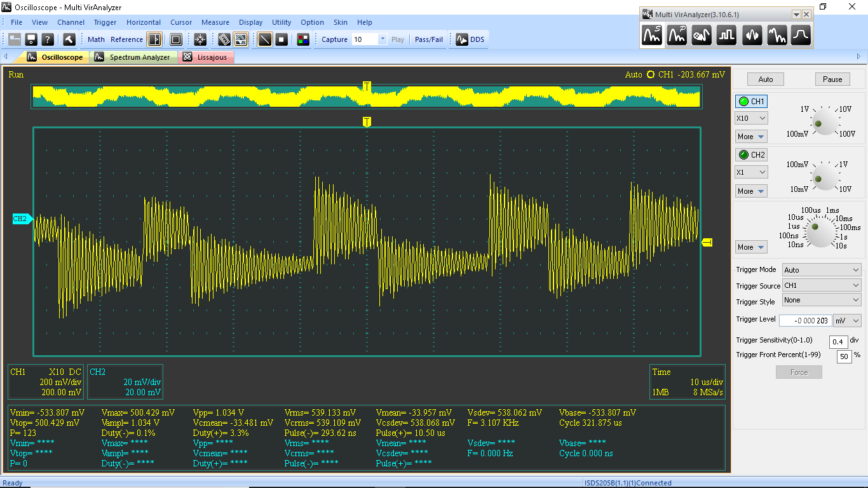Click the save (floppy disk) toolbar icon
Viewport: 868px width, 488px height.
pyautogui.click(x=31, y=39)
